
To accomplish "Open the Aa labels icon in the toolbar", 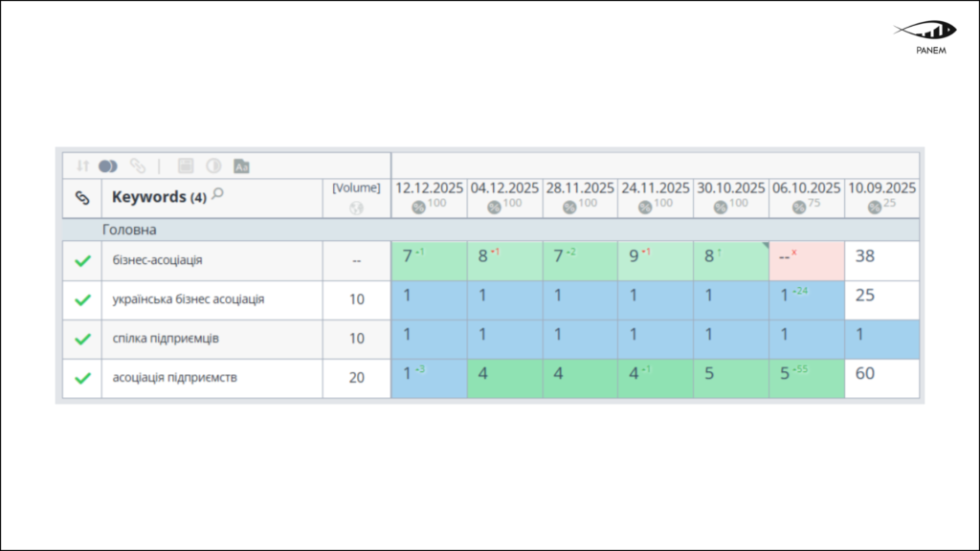I will coord(241,166).
